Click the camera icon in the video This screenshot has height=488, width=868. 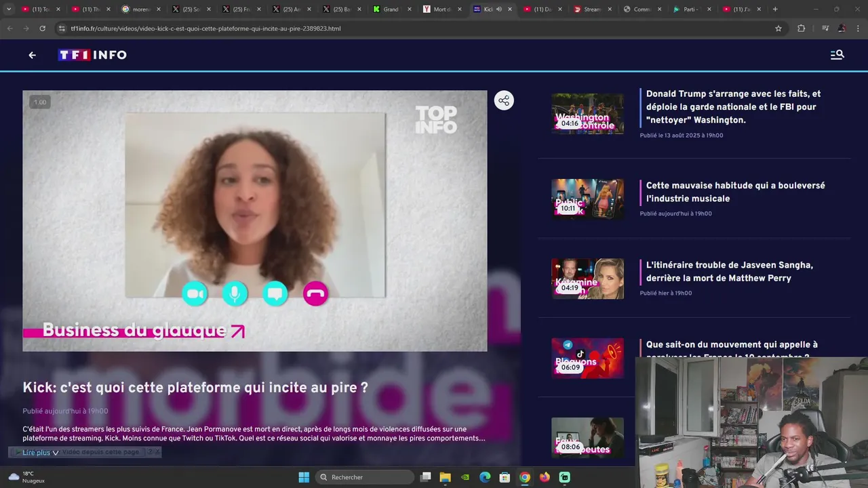[195, 293]
